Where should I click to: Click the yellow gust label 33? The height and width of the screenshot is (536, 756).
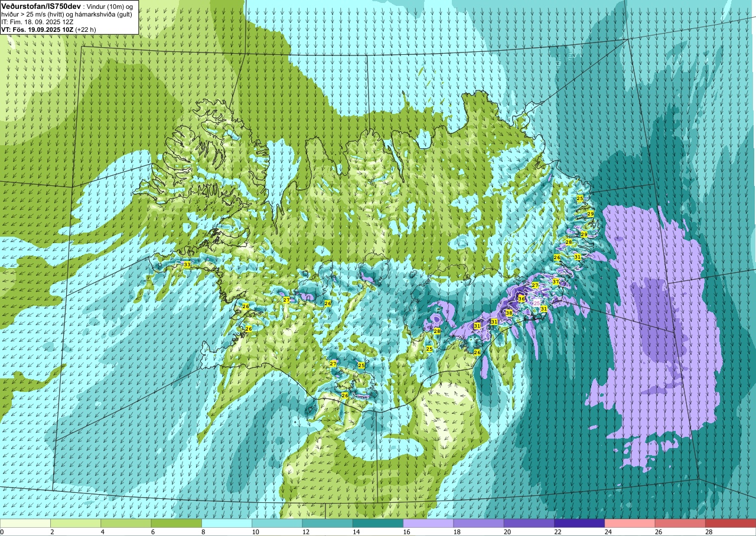click(187, 264)
